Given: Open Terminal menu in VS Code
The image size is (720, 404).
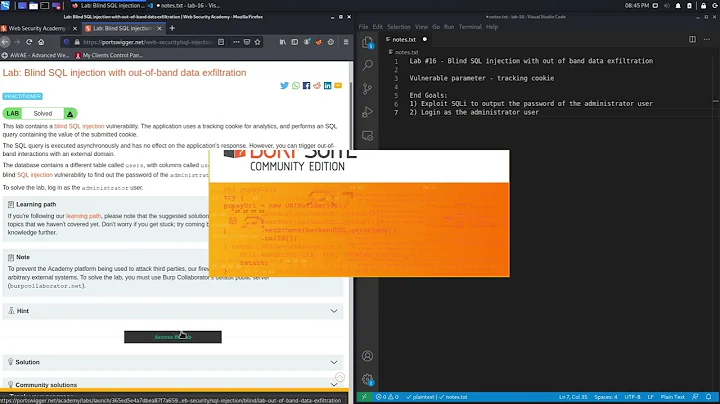Looking at the screenshot, I should tap(470, 27).
